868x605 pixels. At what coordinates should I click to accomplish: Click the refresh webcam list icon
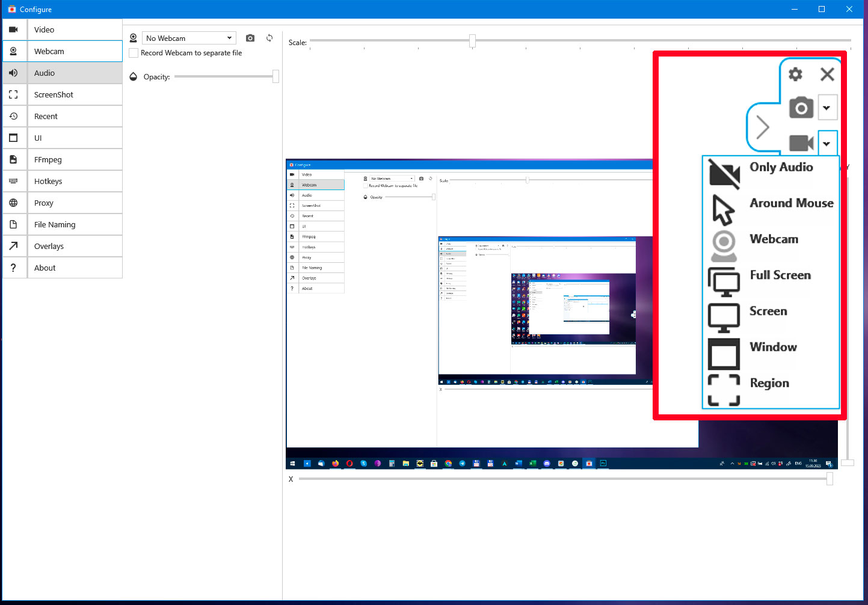pos(269,38)
